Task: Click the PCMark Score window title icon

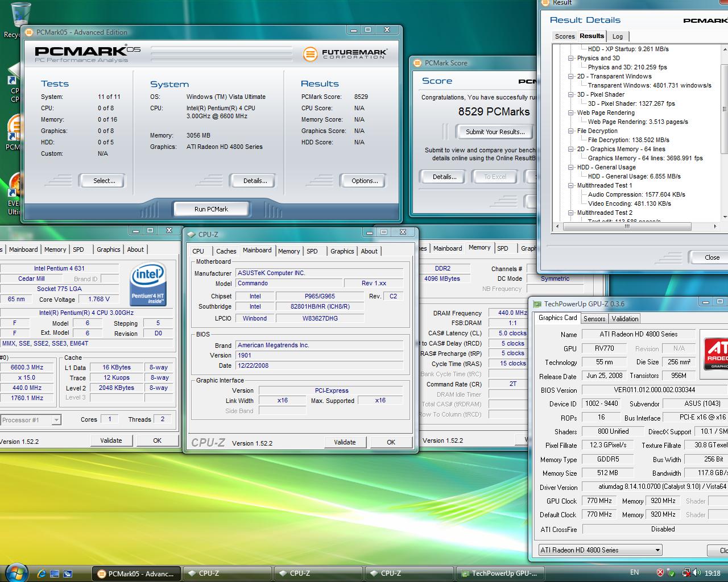Action: (418, 63)
